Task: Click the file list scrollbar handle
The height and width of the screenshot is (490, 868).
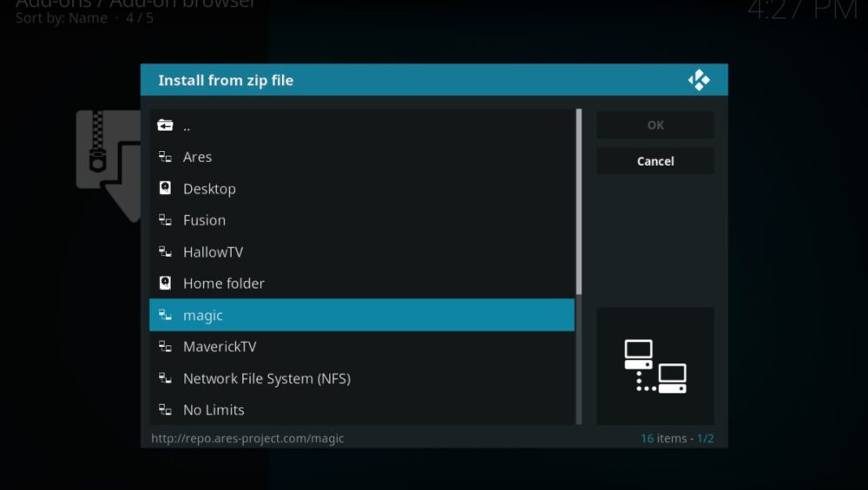Action: click(x=579, y=201)
